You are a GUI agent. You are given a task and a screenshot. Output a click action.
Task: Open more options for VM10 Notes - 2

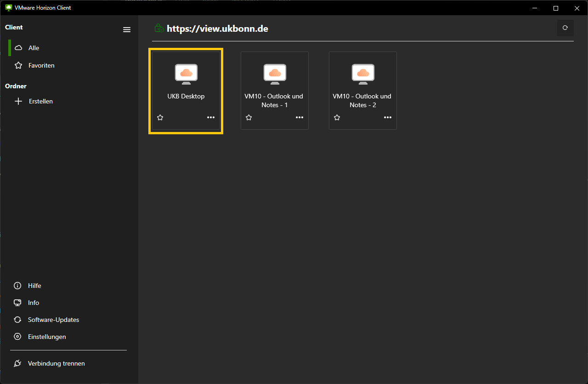click(388, 117)
